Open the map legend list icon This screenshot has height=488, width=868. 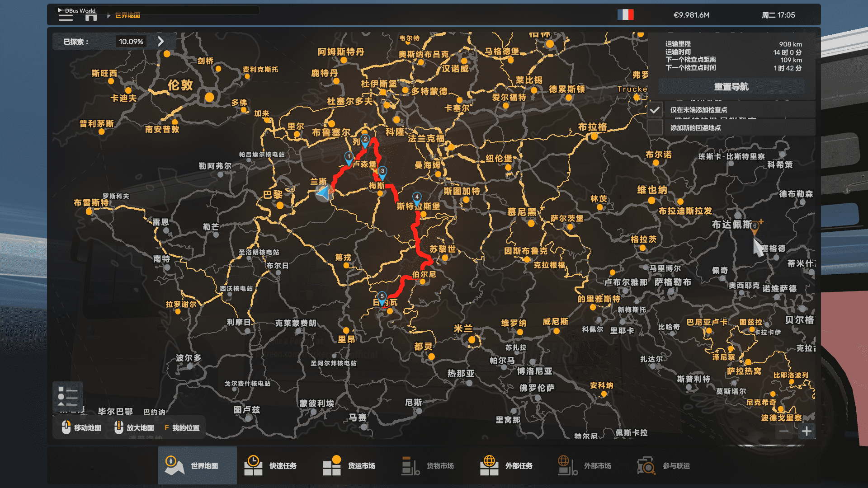pos(67,396)
